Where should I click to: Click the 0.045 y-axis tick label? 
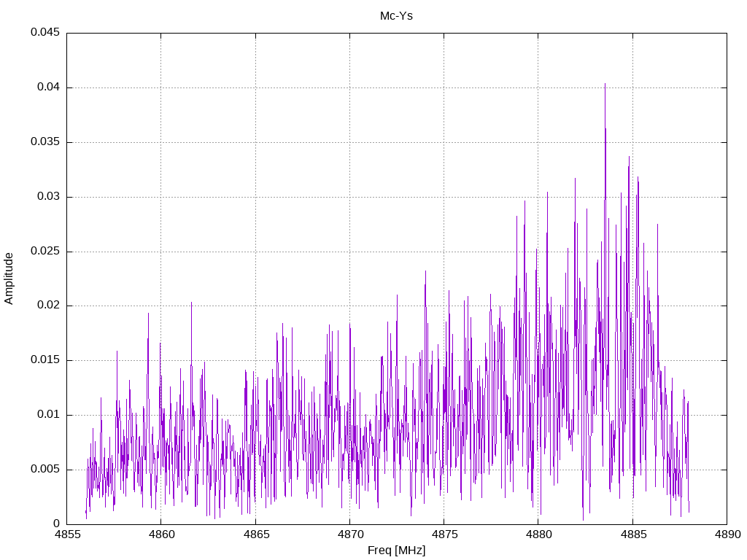click(44, 33)
